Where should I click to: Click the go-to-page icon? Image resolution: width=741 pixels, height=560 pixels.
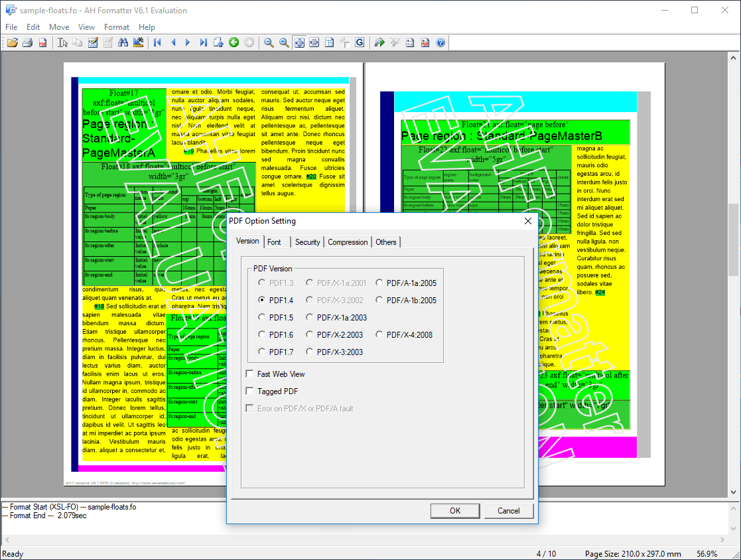coord(218,42)
